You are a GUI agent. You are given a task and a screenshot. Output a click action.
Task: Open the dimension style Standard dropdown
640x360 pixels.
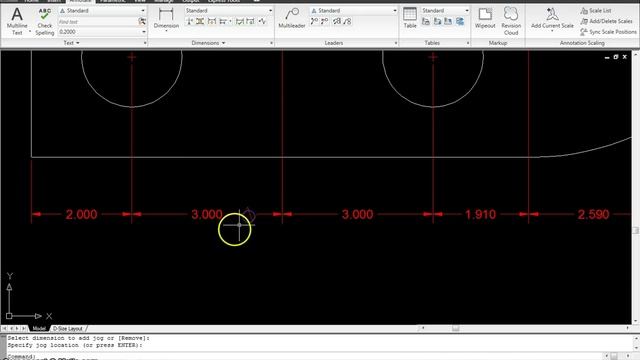(229, 11)
